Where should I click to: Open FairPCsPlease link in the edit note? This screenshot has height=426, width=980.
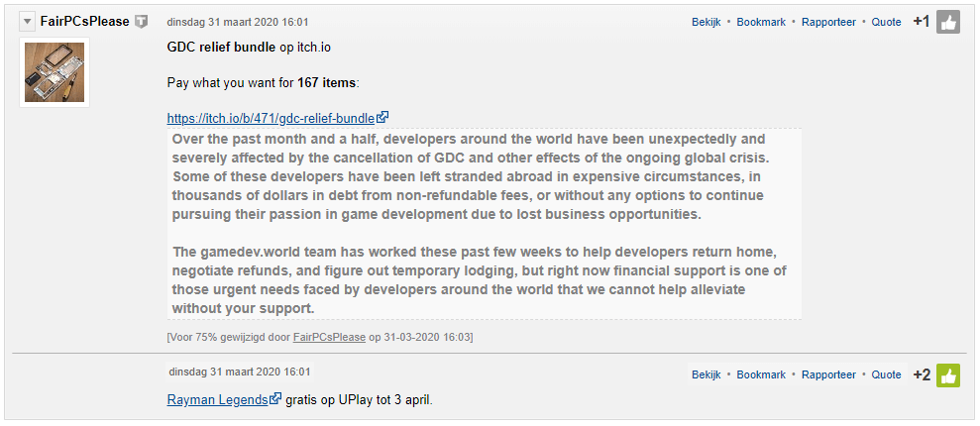pyautogui.click(x=330, y=338)
